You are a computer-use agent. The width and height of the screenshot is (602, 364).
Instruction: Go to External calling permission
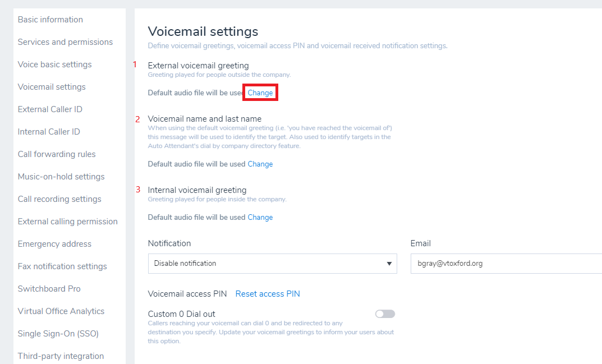(x=67, y=221)
